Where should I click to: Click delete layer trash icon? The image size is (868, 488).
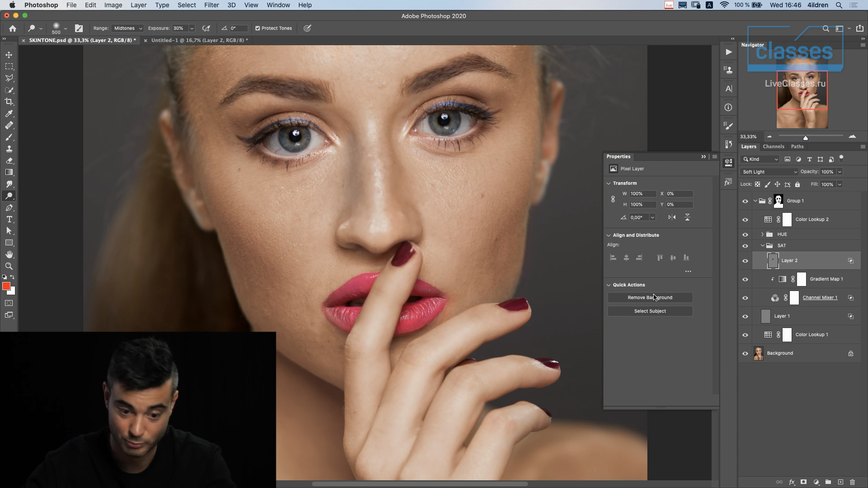[x=852, y=482]
